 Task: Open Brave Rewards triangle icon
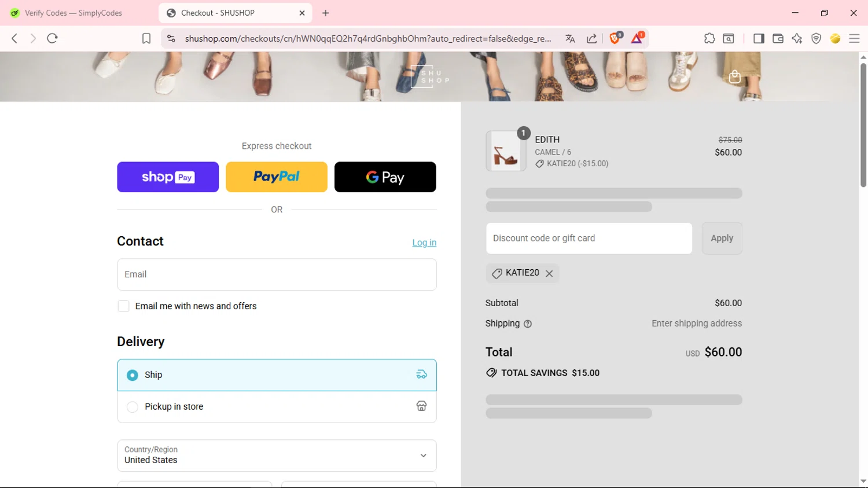pos(637,38)
